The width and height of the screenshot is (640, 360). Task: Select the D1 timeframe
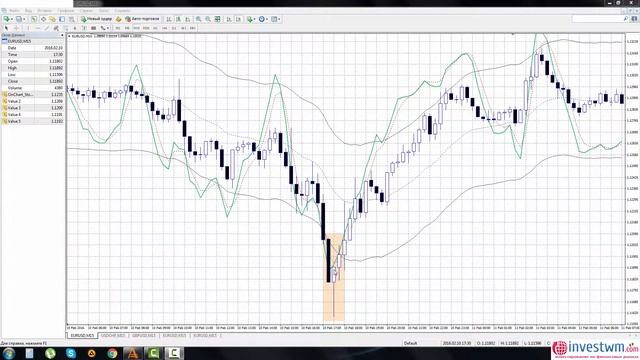[x=174, y=28]
